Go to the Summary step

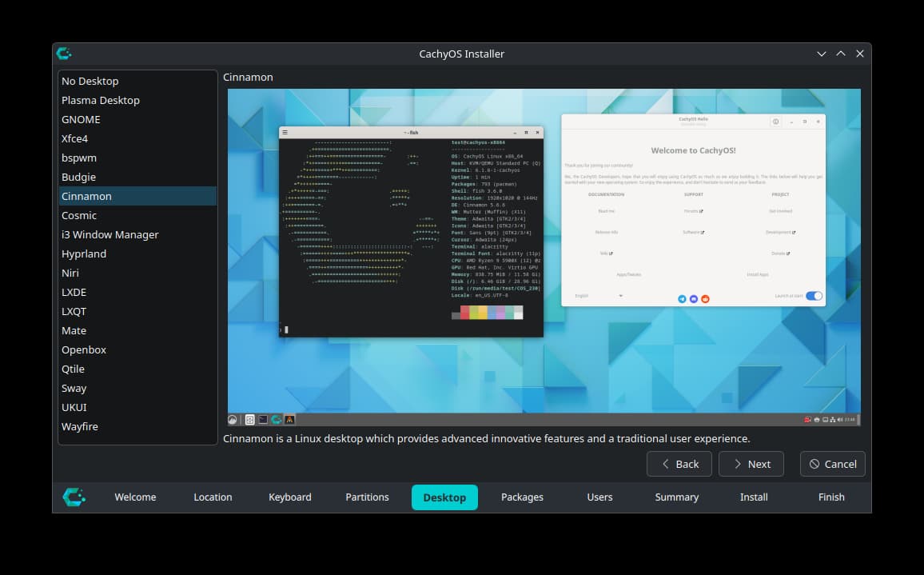click(677, 497)
